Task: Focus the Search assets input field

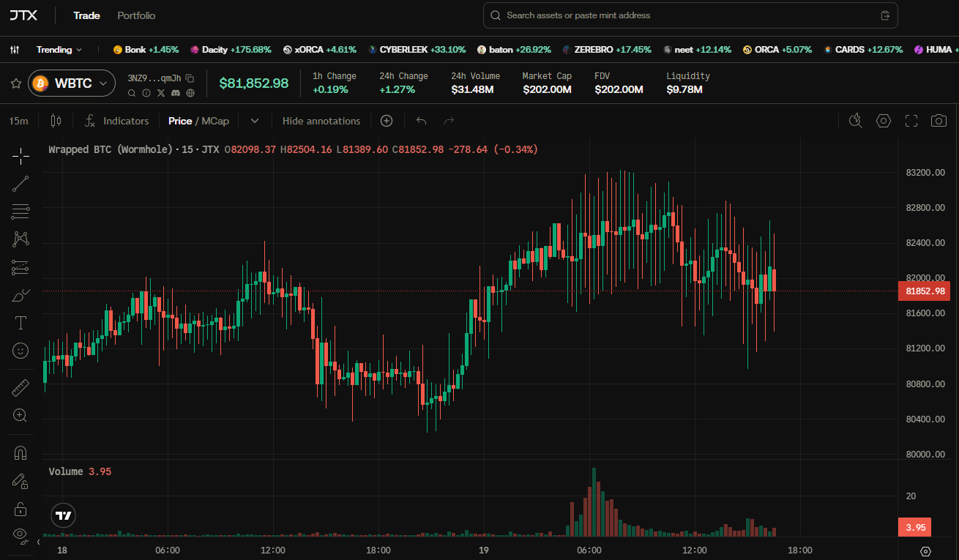Action: (x=690, y=15)
